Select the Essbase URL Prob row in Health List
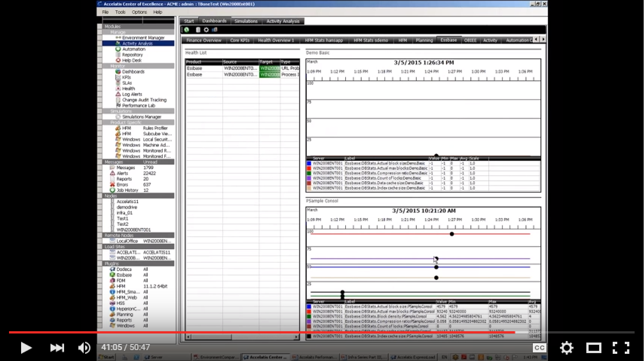 (x=242, y=68)
